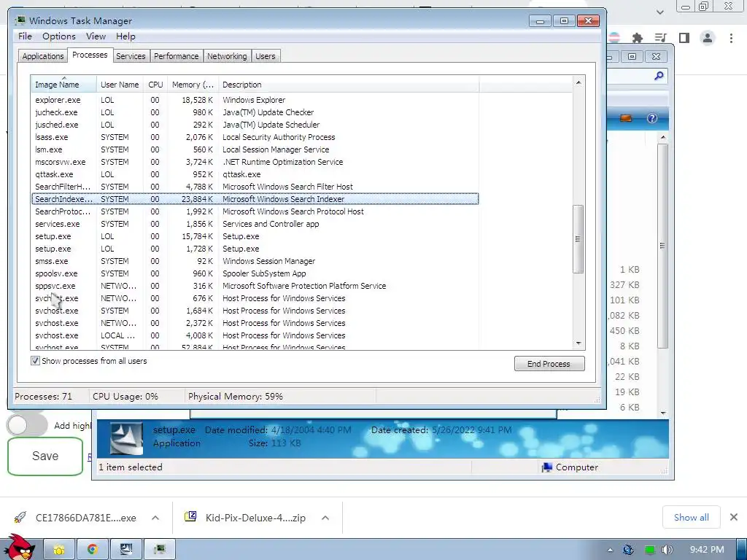Click the Computer icon in Explorer status bar
This screenshot has height=560, width=747.
coord(546,467)
